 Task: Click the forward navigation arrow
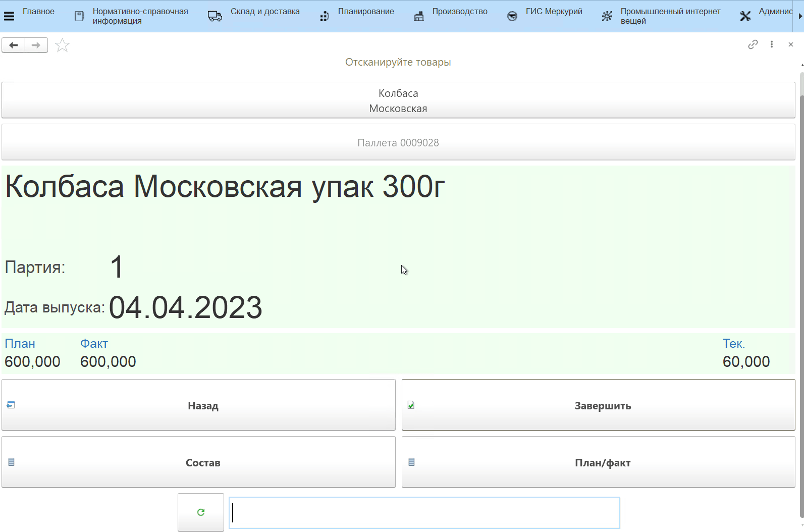(x=36, y=45)
